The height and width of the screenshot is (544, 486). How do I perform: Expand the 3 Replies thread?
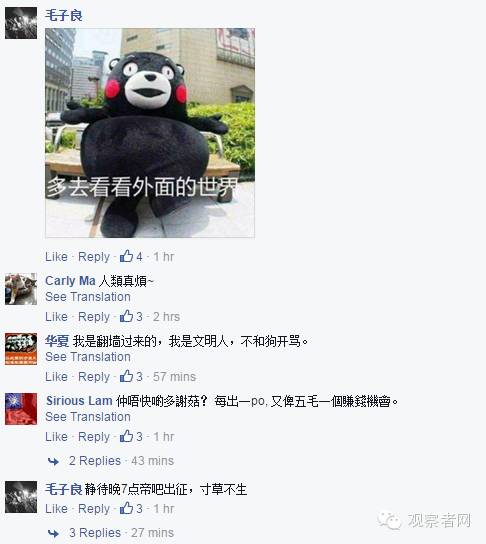[95, 533]
